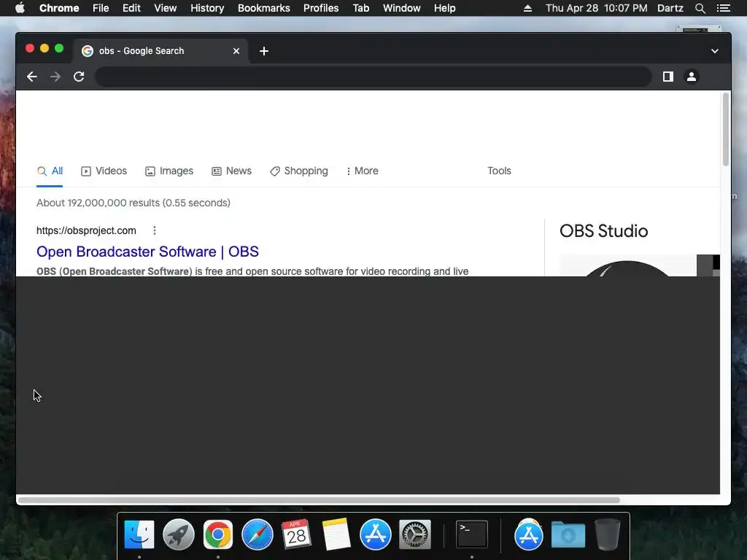
Task: Open the History menu
Action: (x=207, y=8)
